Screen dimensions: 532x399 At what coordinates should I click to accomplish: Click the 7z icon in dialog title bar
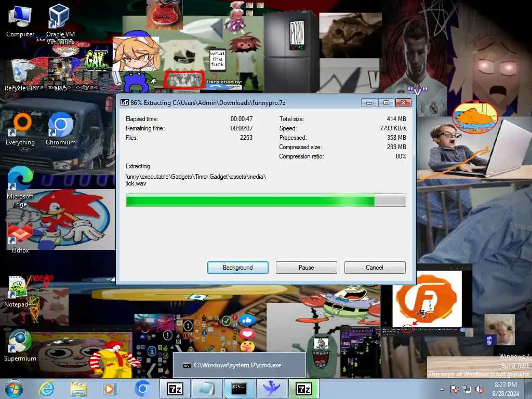125,102
